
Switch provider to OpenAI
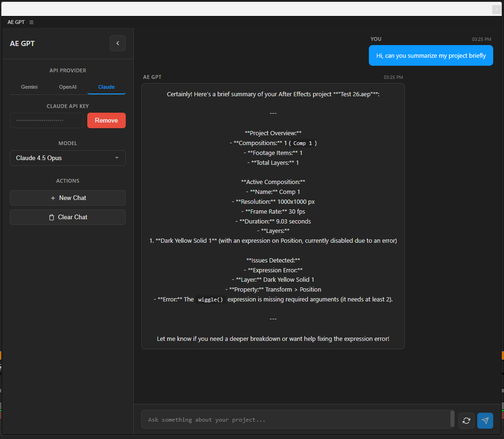(x=68, y=87)
